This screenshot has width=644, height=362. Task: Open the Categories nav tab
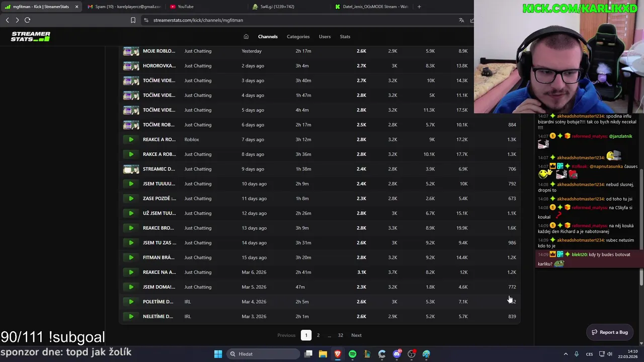(x=298, y=37)
